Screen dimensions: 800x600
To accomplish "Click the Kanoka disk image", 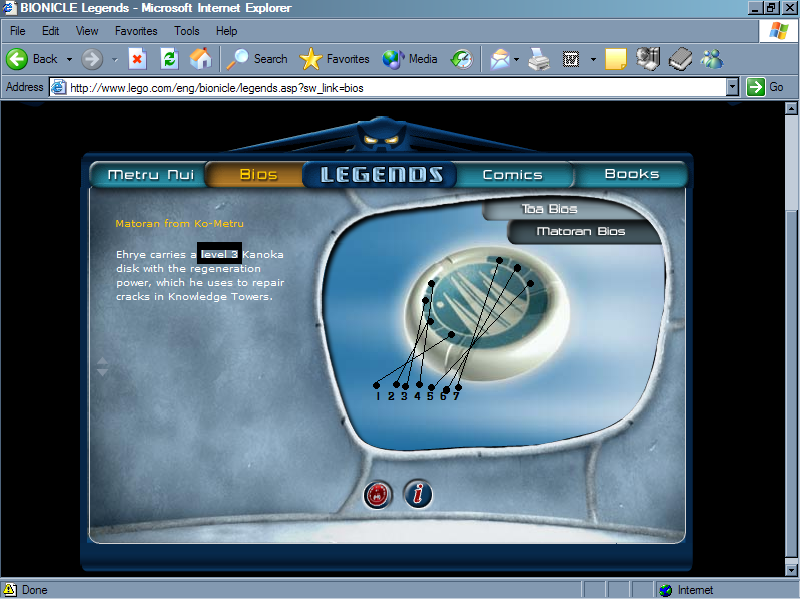I will click(486, 316).
